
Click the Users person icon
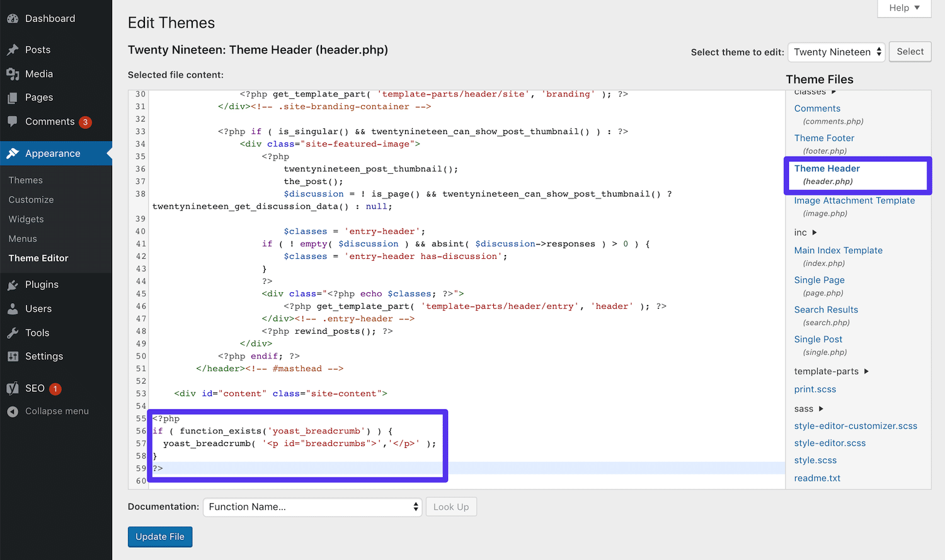[13, 308]
